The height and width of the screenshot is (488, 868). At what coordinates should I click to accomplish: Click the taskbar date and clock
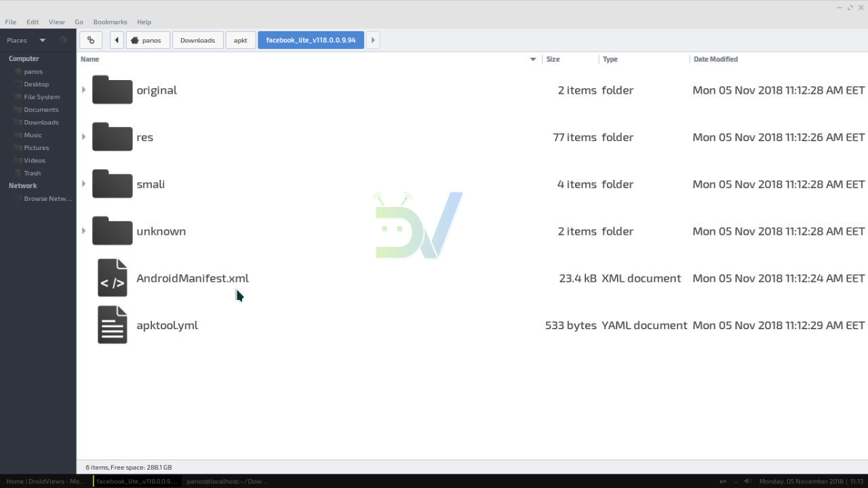coord(812,481)
